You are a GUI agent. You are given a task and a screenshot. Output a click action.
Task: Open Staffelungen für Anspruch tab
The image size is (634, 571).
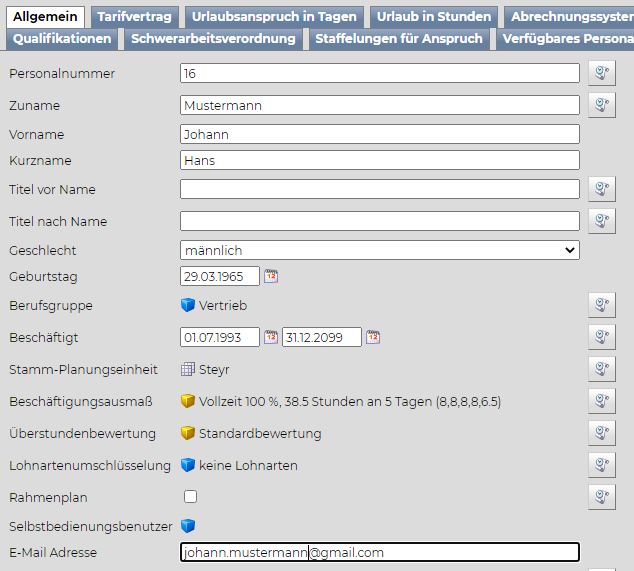(x=398, y=38)
